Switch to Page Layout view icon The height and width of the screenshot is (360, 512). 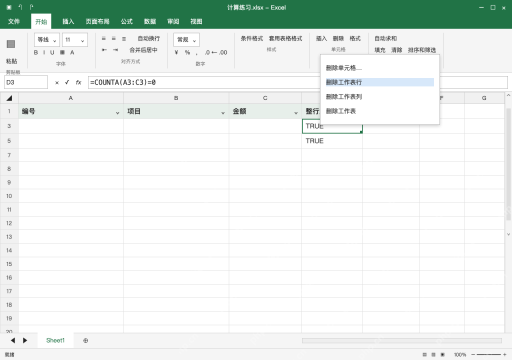(x=433, y=355)
